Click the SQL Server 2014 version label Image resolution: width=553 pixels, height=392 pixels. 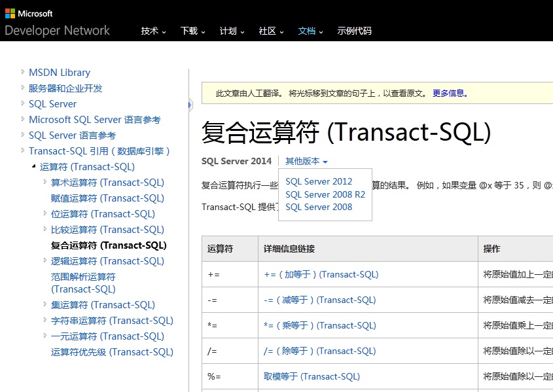(x=236, y=161)
